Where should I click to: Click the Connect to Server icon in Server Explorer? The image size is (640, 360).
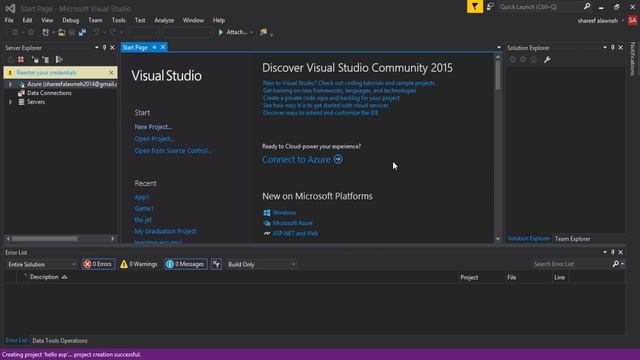46,60
